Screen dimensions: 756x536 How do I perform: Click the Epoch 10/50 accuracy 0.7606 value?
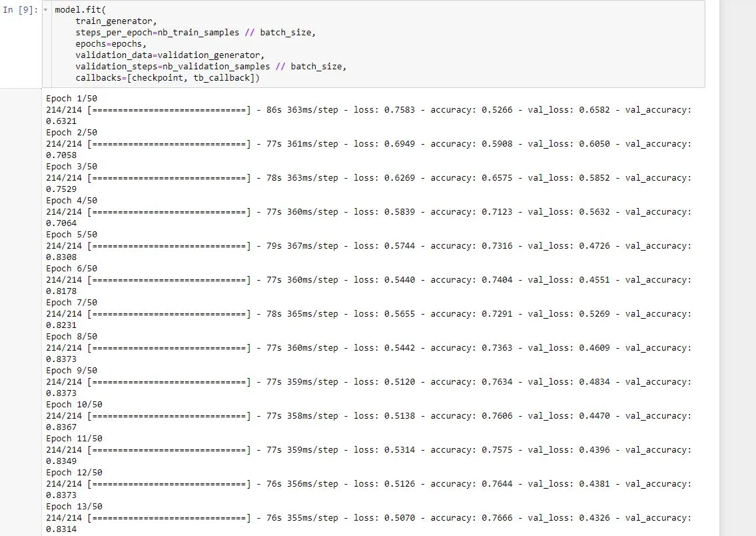click(x=497, y=415)
